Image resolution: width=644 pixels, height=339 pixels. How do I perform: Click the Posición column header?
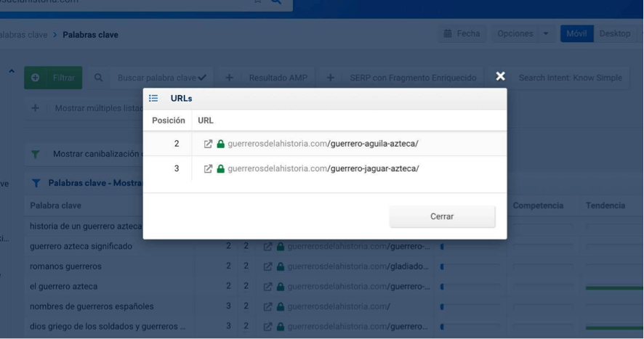169,121
